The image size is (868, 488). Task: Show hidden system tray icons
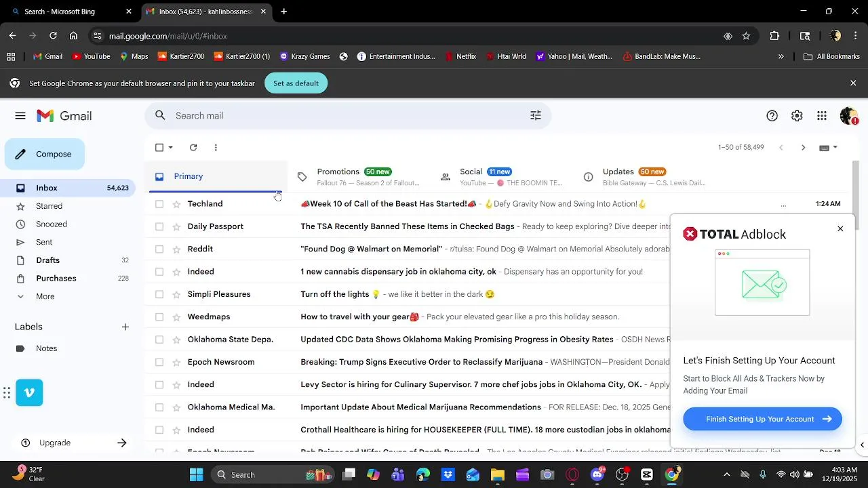pos(726,474)
